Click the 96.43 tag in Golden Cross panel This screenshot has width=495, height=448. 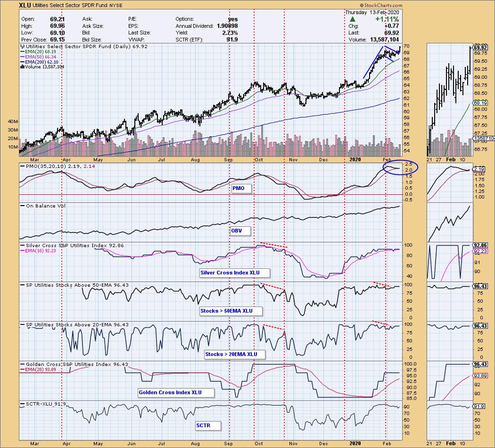(x=480, y=365)
